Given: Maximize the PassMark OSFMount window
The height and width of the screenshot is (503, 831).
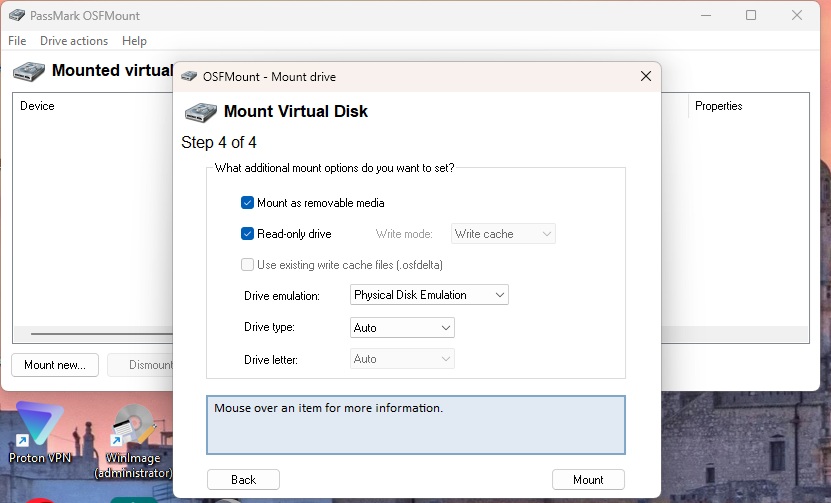Looking at the screenshot, I should click(751, 15).
